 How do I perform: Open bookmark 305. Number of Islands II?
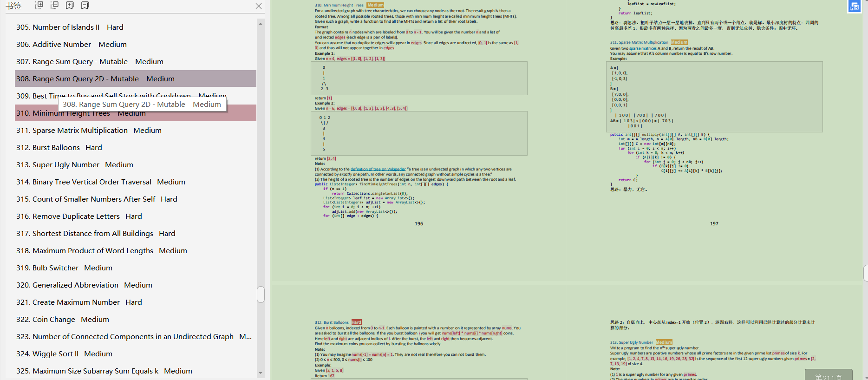136,27
